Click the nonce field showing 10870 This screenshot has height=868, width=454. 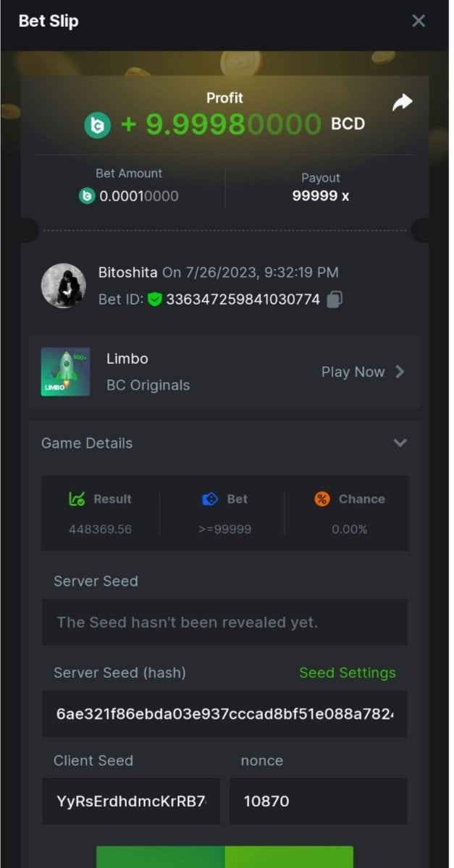(319, 801)
